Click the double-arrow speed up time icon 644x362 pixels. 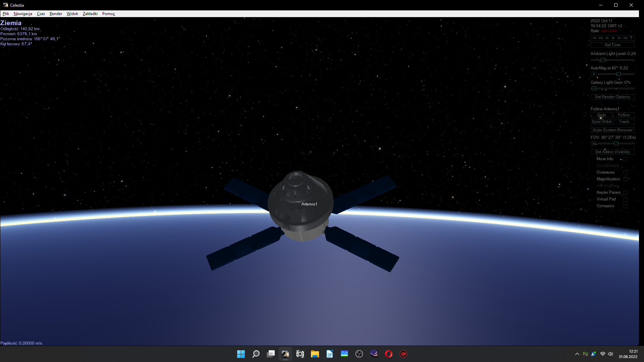click(619, 38)
